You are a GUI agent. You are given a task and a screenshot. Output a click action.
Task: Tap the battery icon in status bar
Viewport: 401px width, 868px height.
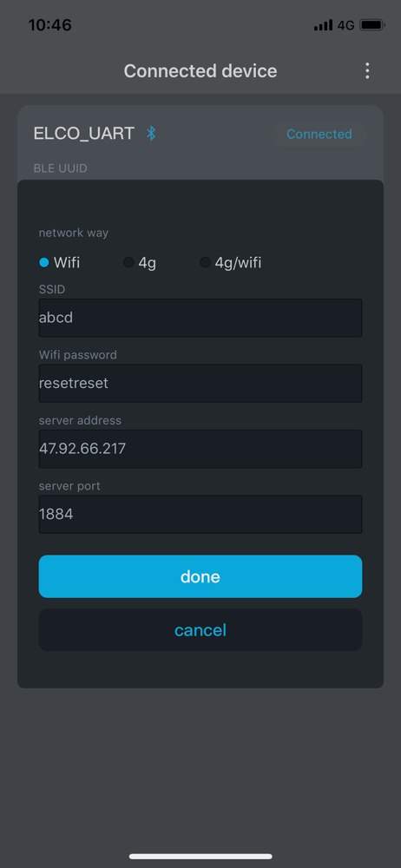(372, 25)
